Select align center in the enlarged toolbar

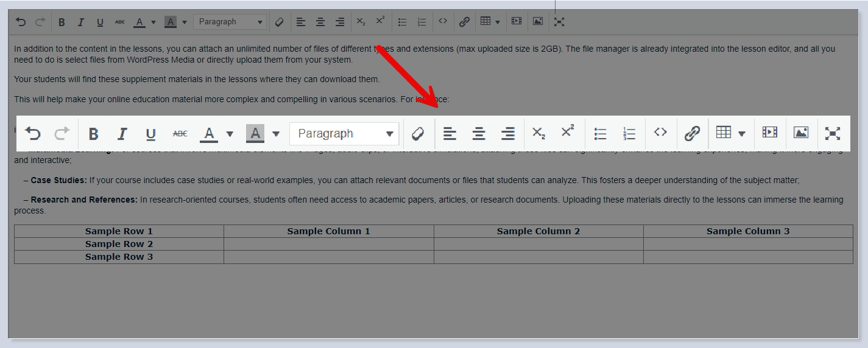479,133
